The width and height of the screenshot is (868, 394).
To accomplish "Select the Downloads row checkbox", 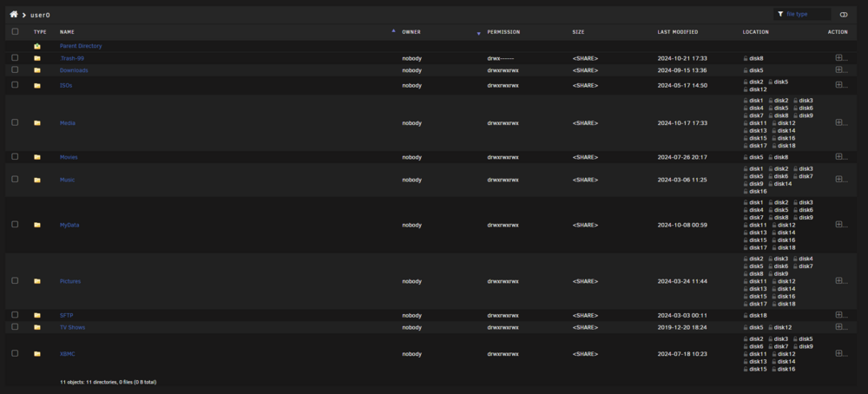I will tap(15, 69).
